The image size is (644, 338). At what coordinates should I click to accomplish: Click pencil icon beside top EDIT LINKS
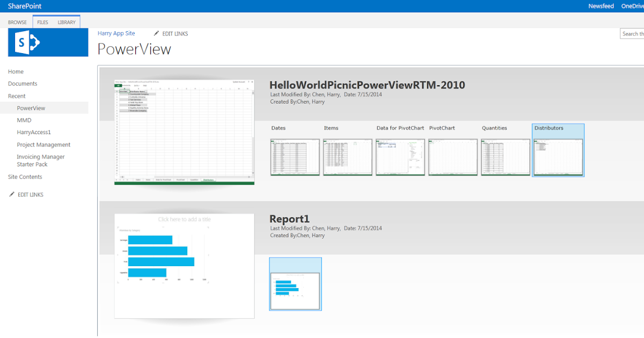pos(157,34)
